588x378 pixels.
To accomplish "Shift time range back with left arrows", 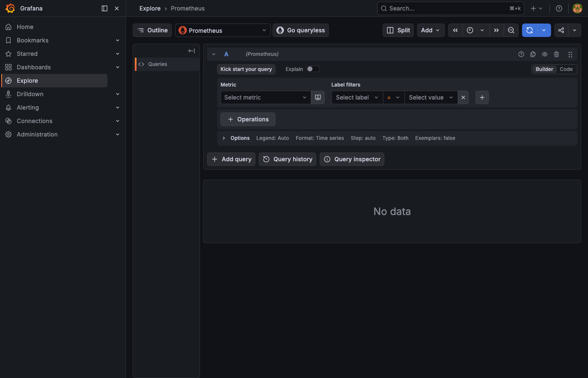I will point(455,30).
